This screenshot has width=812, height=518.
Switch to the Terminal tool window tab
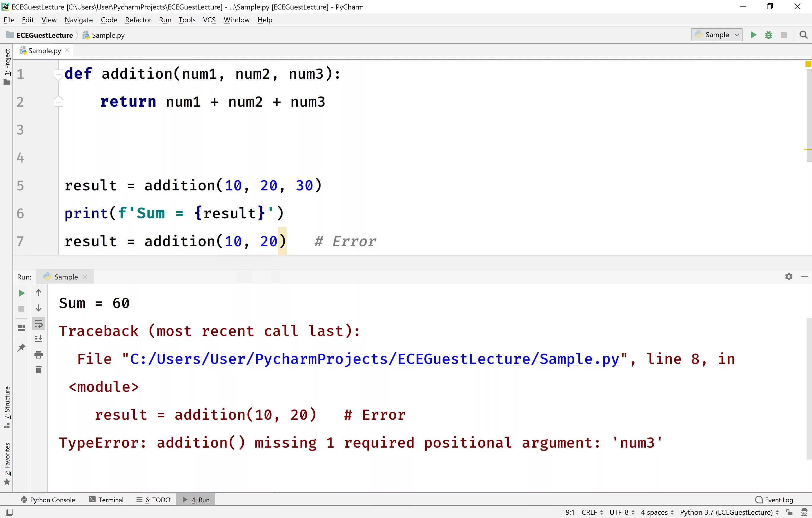click(106, 500)
